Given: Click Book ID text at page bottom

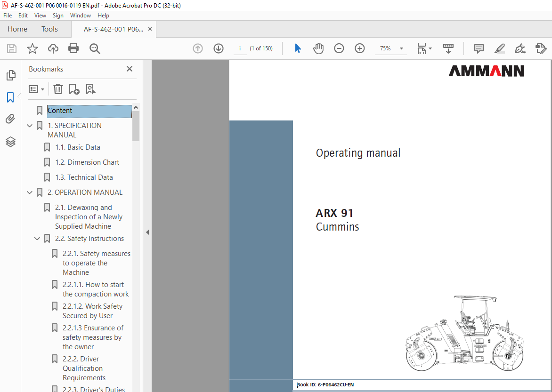Looking at the screenshot, I should pyautogui.click(x=325, y=385).
